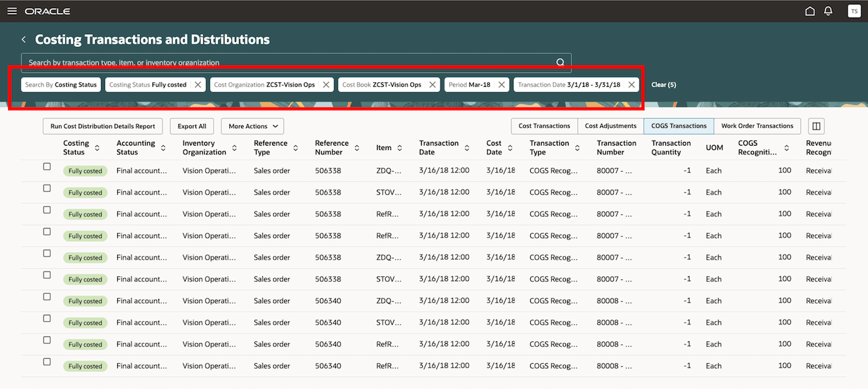Viewport: 868px width, 391px height.
Task: Open the TS user avatar menu
Action: coord(854,11)
